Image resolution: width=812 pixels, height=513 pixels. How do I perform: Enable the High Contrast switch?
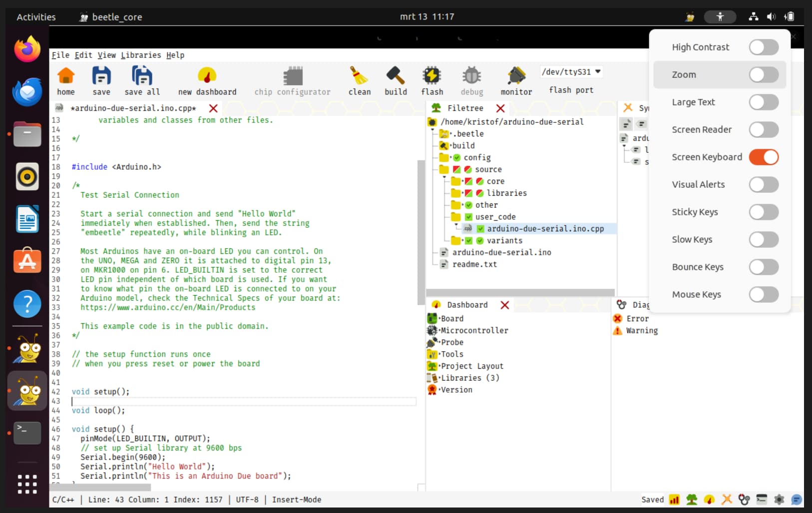pyautogui.click(x=763, y=47)
